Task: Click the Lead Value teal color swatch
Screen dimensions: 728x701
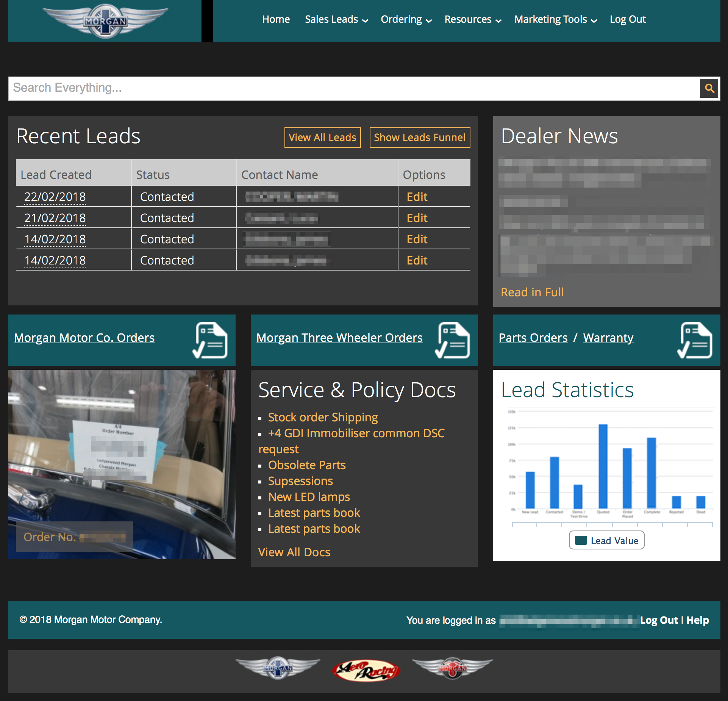Action: point(581,540)
